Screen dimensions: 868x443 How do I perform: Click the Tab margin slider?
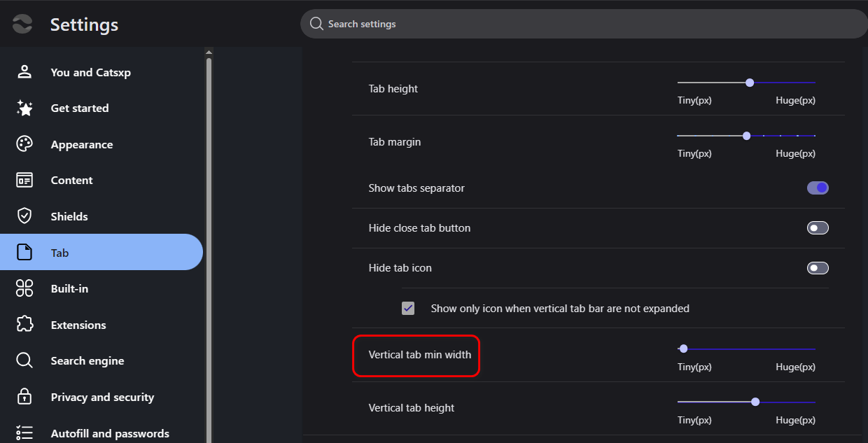pos(746,136)
